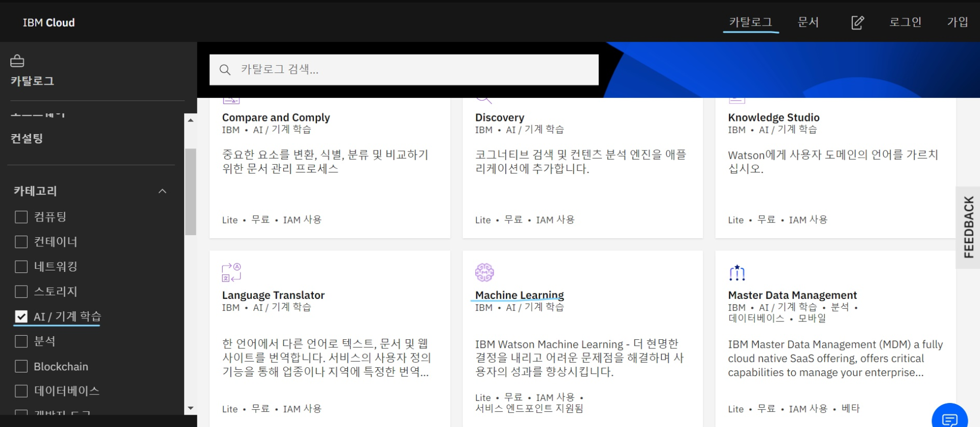Check the 분석 category checkbox
The height and width of the screenshot is (427, 980).
(21, 341)
